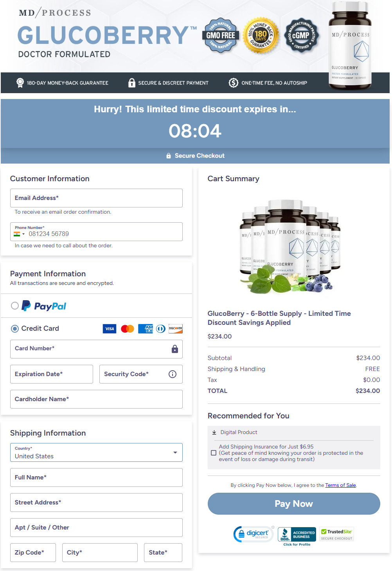Select the American Express icon
392x571 pixels.
[x=145, y=329]
